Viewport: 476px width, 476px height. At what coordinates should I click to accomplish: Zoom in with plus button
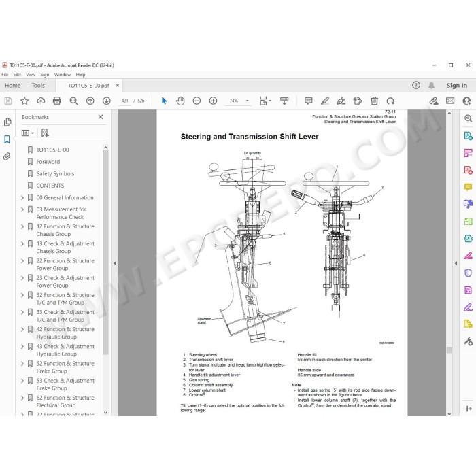[x=213, y=101]
